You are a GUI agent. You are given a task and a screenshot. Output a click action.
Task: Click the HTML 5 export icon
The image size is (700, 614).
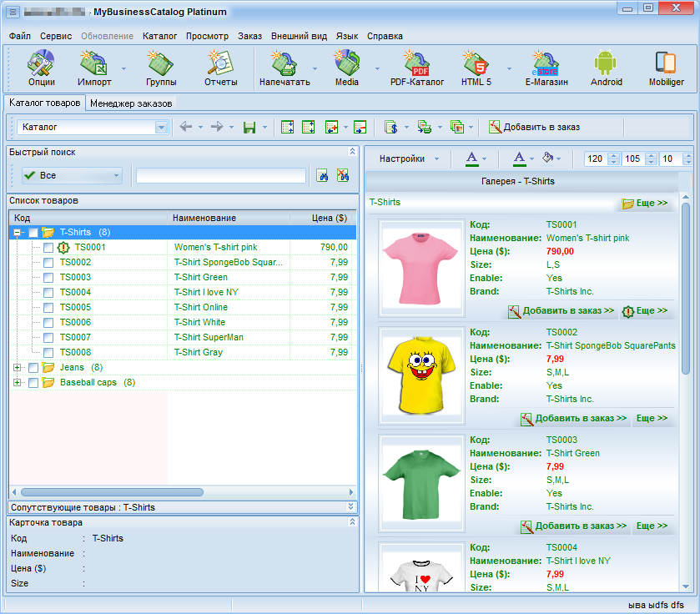(476, 68)
